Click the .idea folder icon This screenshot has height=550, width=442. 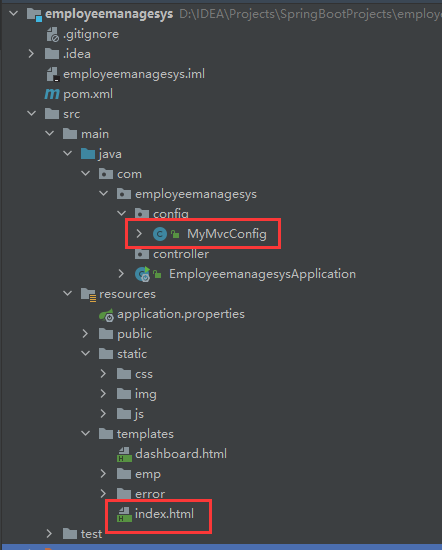point(52,54)
